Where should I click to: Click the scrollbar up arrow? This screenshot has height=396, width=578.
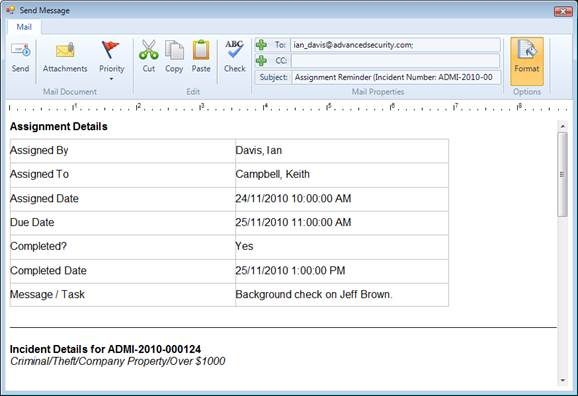pos(563,126)
